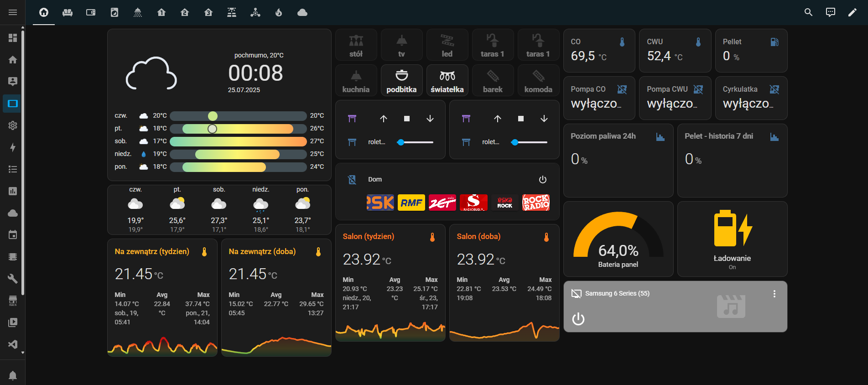
Task: Switch to the sofa tab
Action: (x=68, y=12)
